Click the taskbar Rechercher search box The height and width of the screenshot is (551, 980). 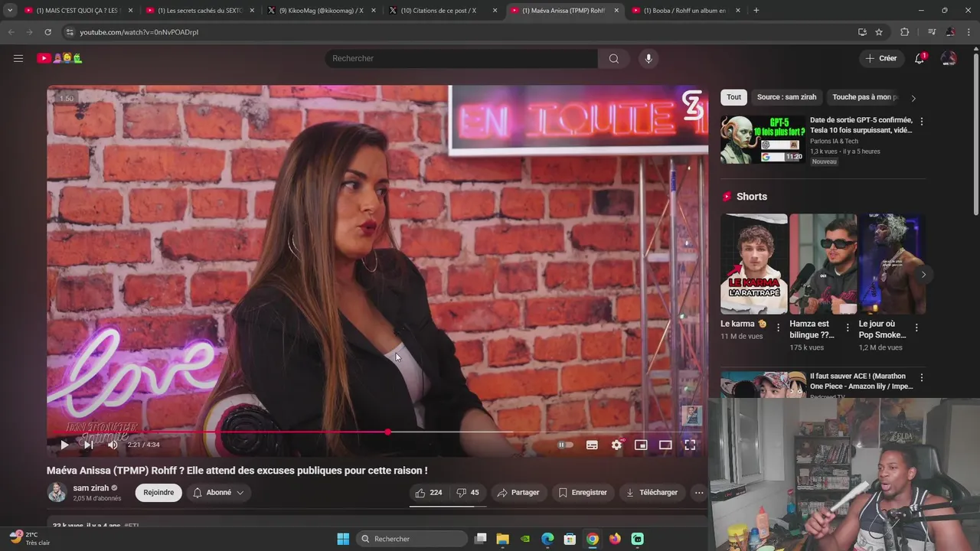412,539
